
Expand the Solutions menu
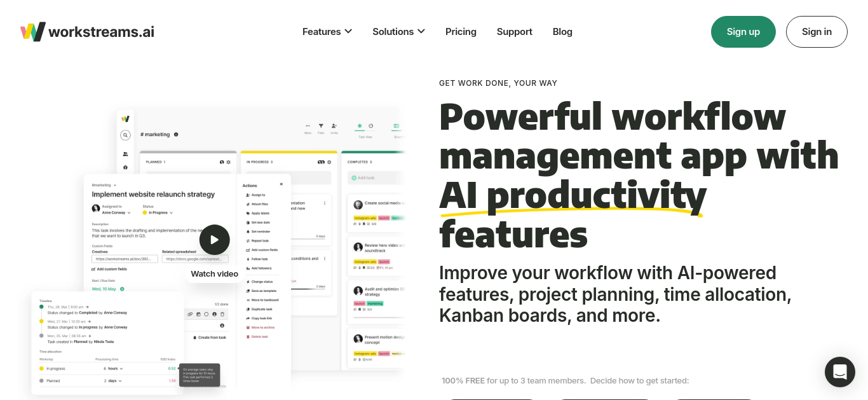pyautogui.click(x=398, y=32)
